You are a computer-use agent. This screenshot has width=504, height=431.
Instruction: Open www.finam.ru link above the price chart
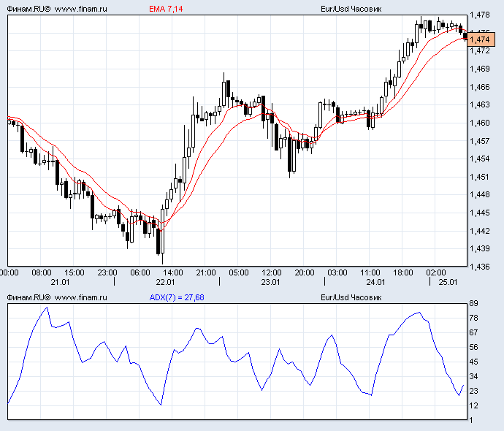81,8
